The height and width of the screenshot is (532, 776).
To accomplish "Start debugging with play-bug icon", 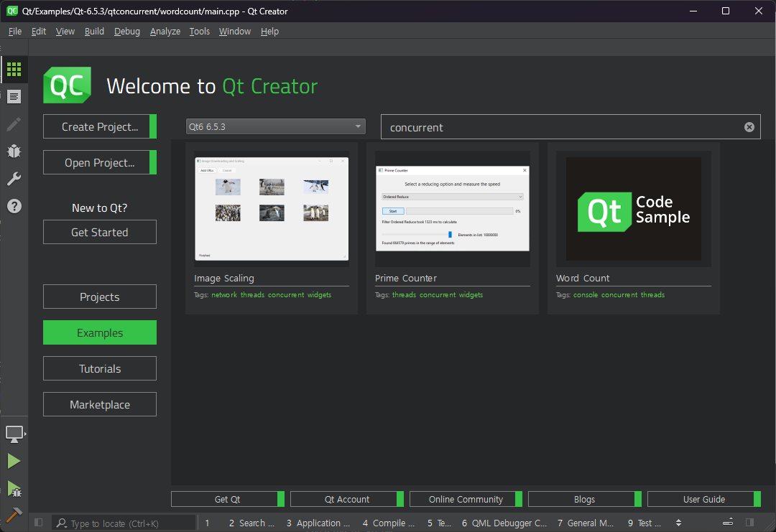I will [x=14, y=489].
